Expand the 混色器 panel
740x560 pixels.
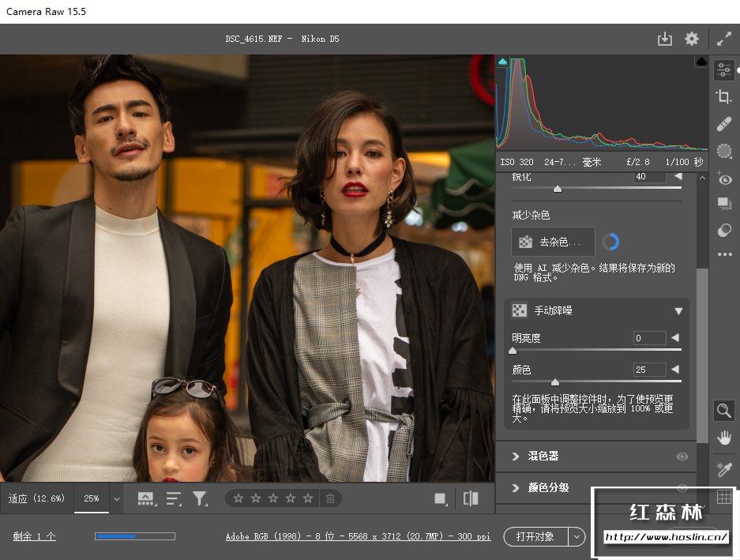click(x=516, y=457)
